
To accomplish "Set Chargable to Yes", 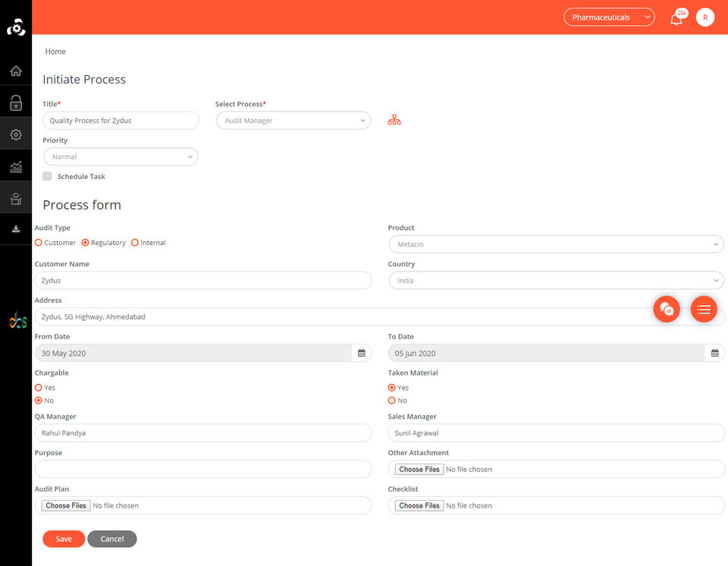I will (39, 388).
